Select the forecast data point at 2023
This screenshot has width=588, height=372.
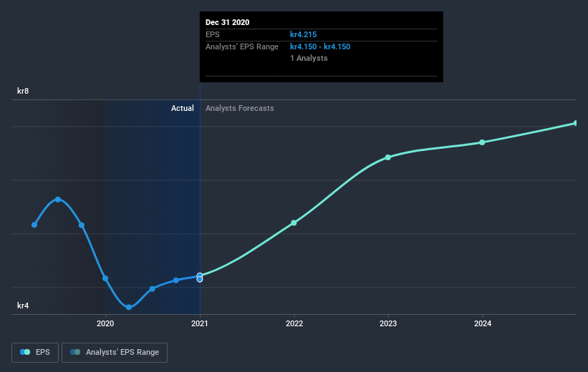point(388,157)
